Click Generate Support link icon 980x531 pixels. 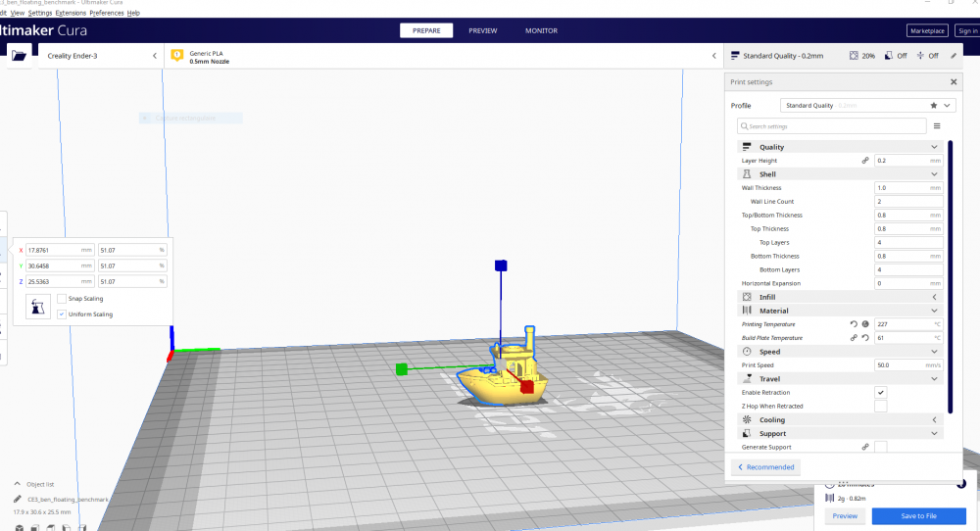(865, 448)
